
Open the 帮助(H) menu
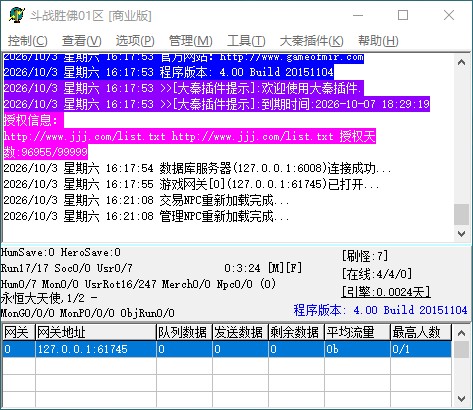coord(378,41)
